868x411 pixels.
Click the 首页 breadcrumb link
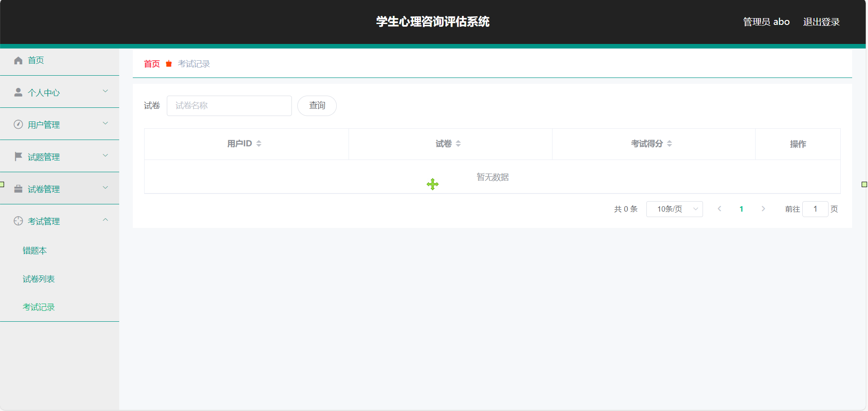[152, 64]
